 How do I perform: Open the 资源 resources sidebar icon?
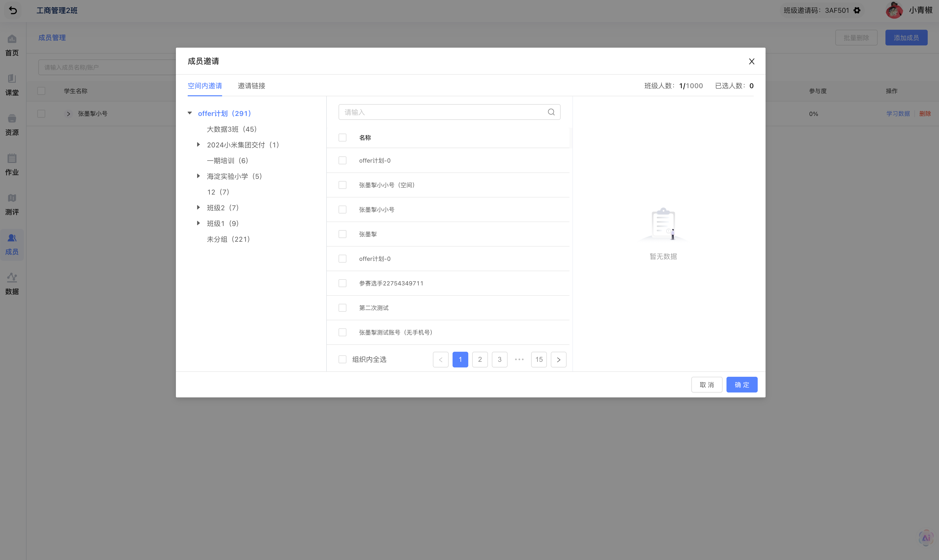coord(12,118)
